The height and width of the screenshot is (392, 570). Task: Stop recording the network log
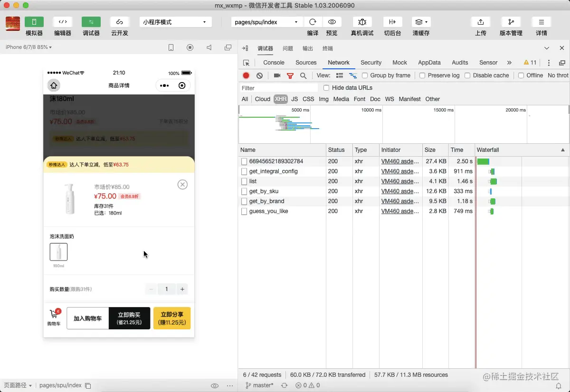[x=246, y=75]
